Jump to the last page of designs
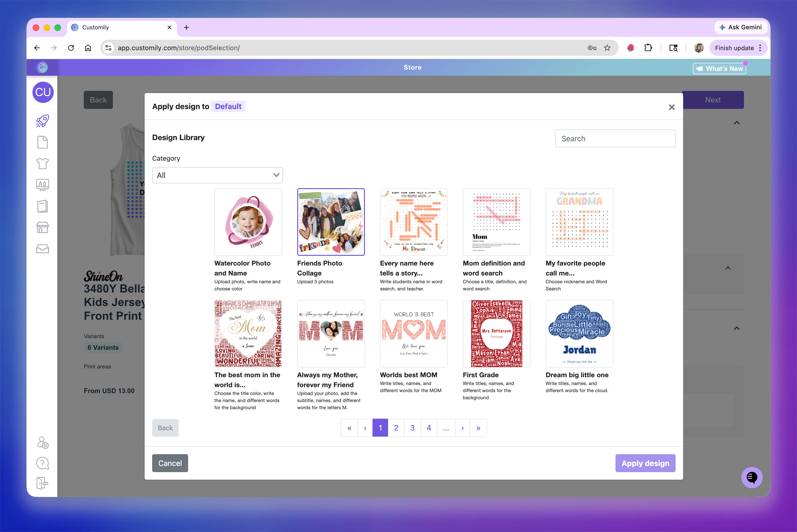 tap(478, 428)
